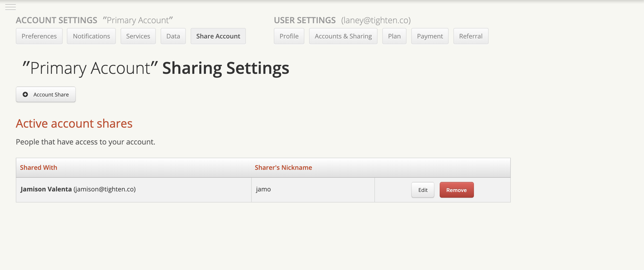This screenshot has width=644, height=270.
Task: View the Plan tab
Action: (394, 36)
